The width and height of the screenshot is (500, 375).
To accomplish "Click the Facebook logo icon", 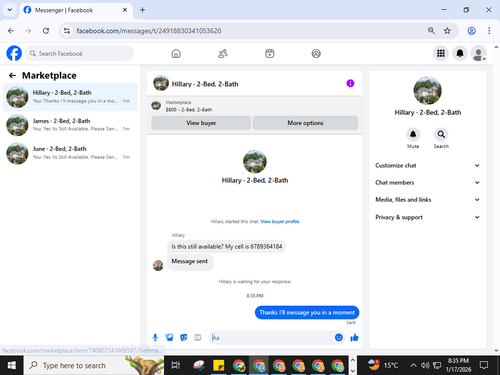I will (x=14, y=53).
